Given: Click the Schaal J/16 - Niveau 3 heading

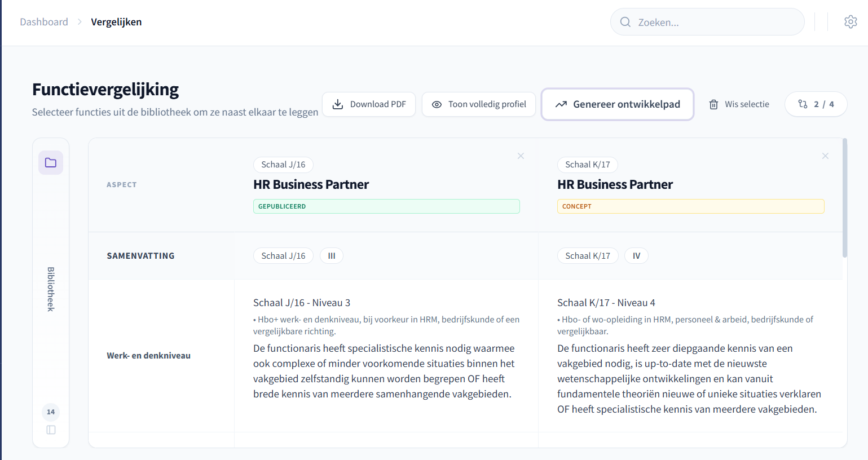Looking at the screenshot, I should coord(302,303).
